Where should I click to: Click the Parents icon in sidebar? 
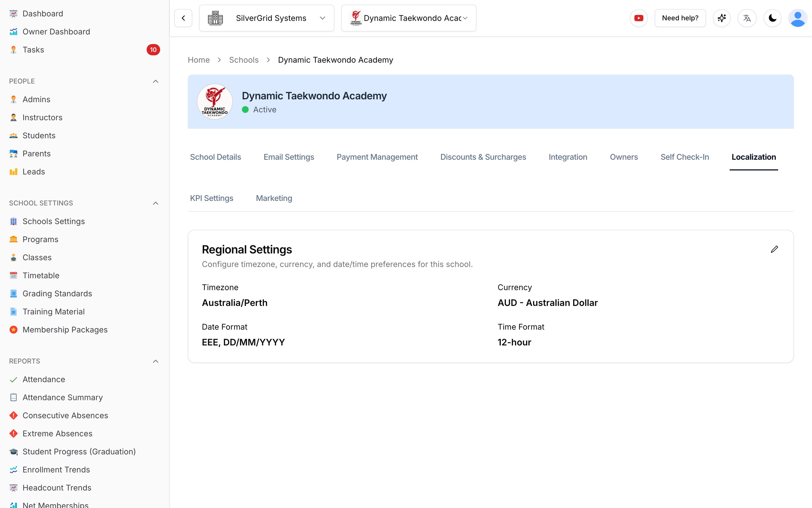14,154
